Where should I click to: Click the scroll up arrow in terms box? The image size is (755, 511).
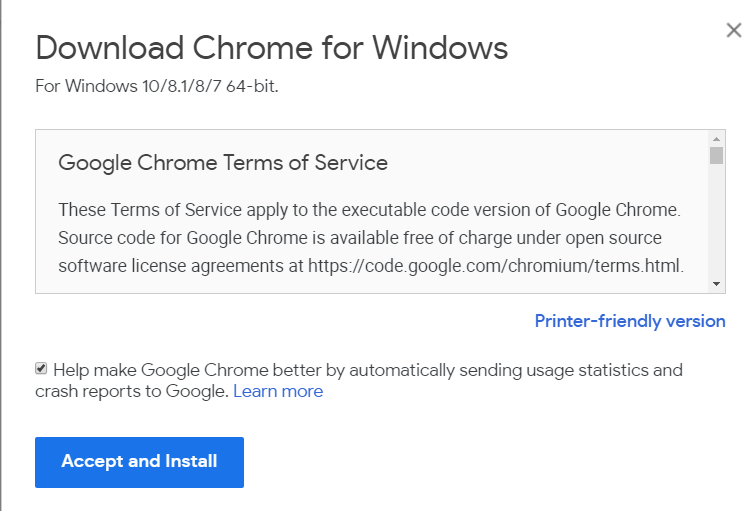click(716, 138)
